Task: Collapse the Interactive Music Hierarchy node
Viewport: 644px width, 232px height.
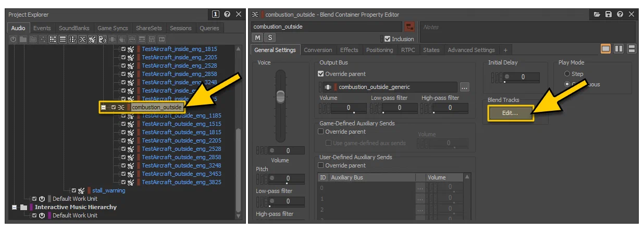Action: tap(14, 207)
